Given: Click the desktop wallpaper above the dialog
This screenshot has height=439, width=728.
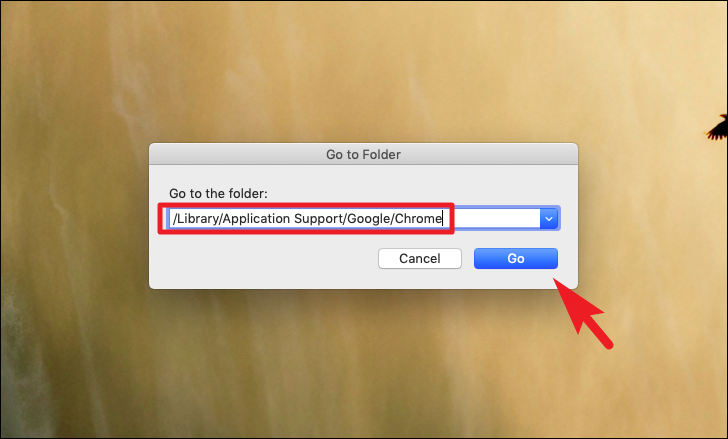Looking at the screenshot, I should pos(364,70).
